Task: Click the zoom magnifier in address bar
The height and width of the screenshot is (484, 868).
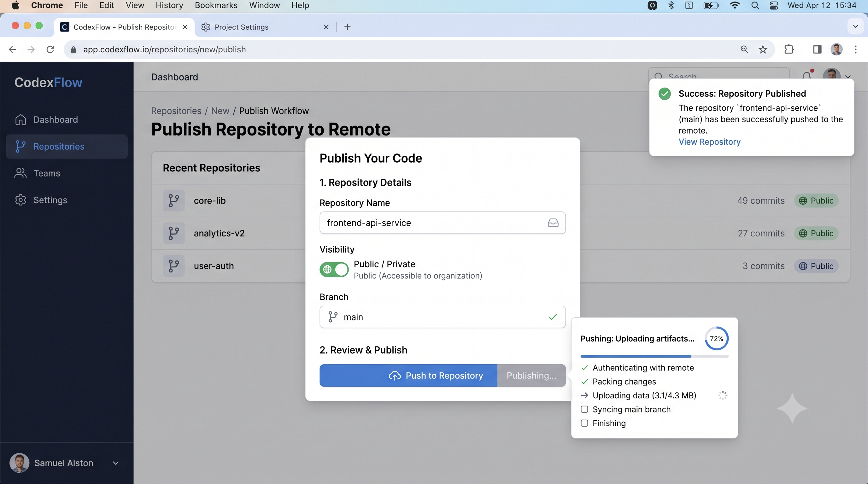Action: 744,49
